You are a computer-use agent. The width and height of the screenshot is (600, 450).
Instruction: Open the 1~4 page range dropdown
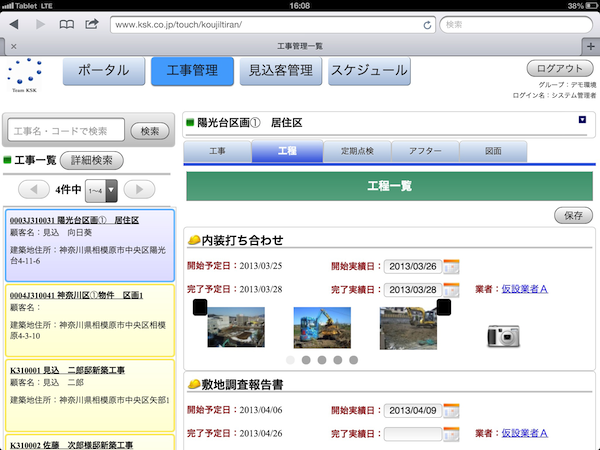point(102,190)
